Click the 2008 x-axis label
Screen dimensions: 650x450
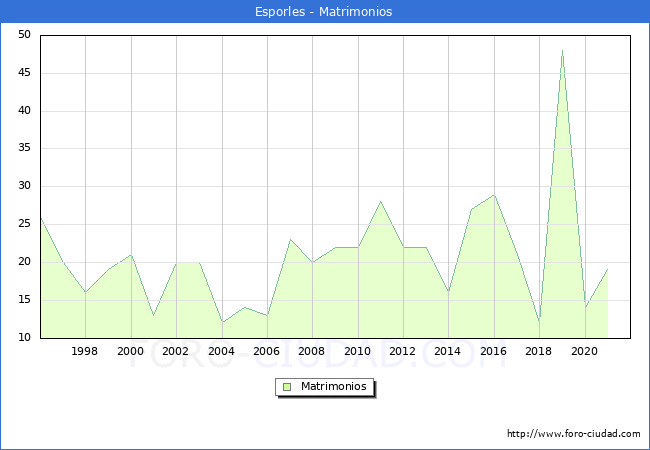311,351
